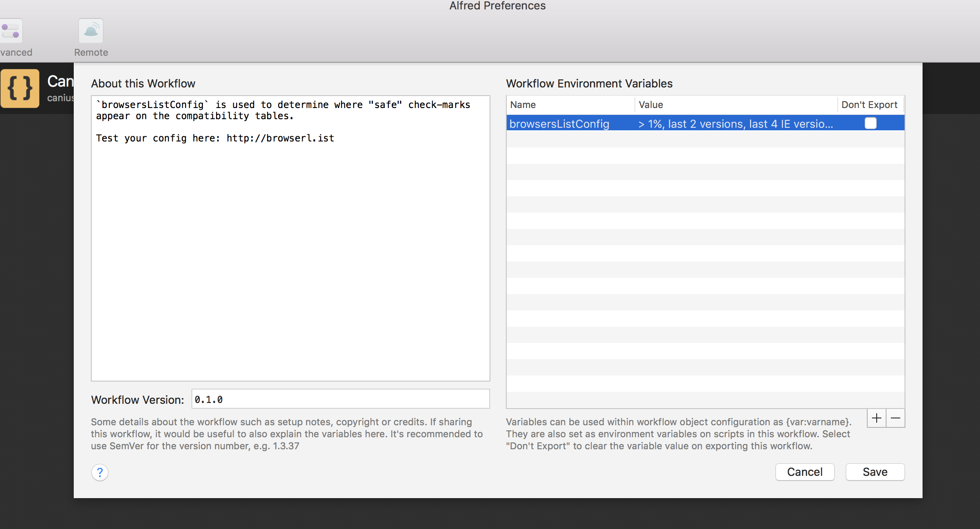
Task: Click the Name column header
Action: click(x=570, y=105)
